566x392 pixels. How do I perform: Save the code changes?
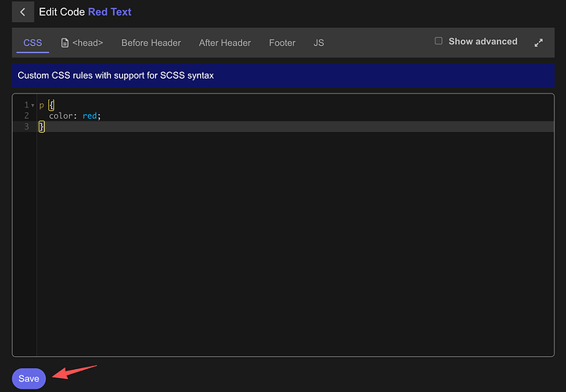click(29, 378)
